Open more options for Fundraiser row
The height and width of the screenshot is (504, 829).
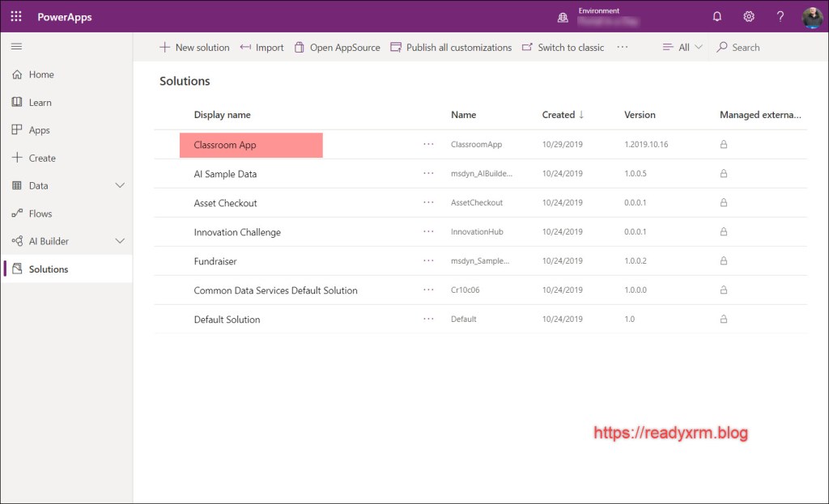click(428, 261)
